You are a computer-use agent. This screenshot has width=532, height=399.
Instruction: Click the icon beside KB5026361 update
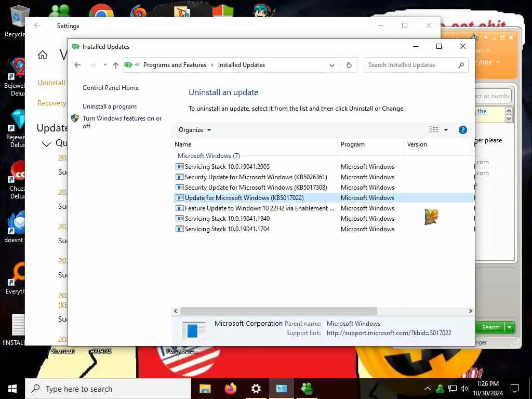(x=179, y=177)
